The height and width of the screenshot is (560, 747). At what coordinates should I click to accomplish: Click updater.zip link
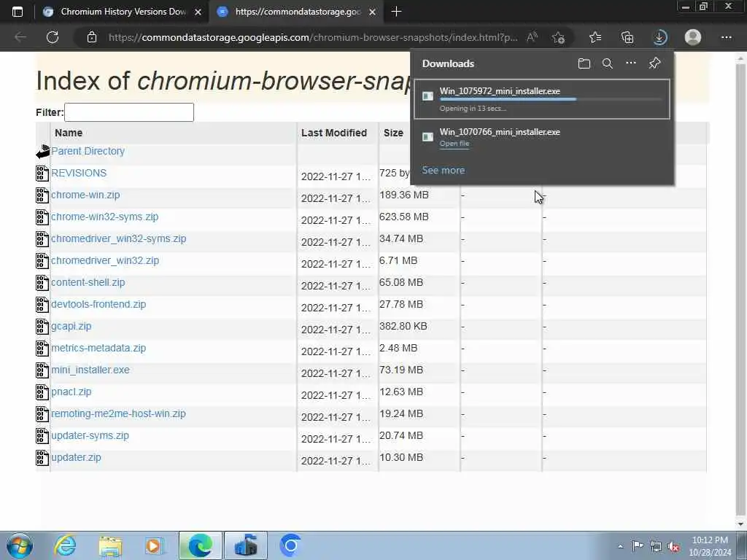click(76, 458)
